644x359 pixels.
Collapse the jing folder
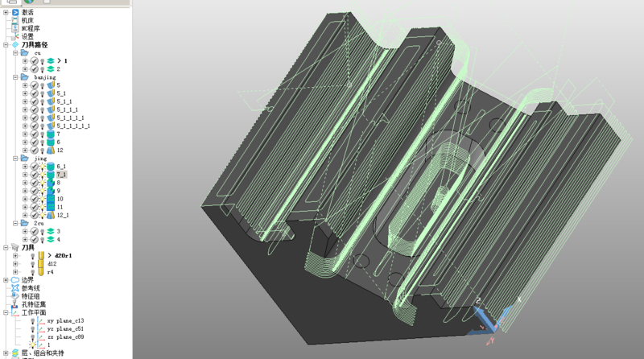pos(15,158)
